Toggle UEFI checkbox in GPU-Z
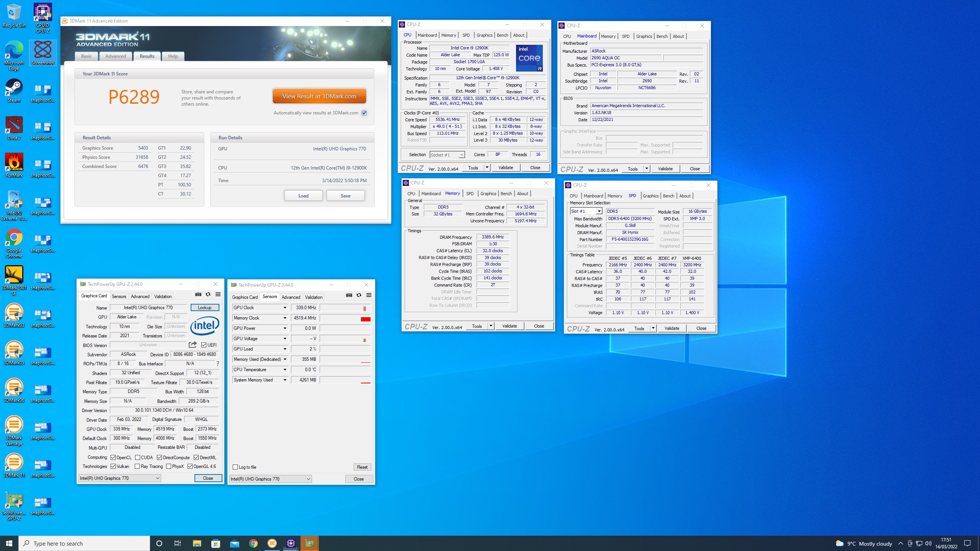980x551 pixels. (204, 345)
